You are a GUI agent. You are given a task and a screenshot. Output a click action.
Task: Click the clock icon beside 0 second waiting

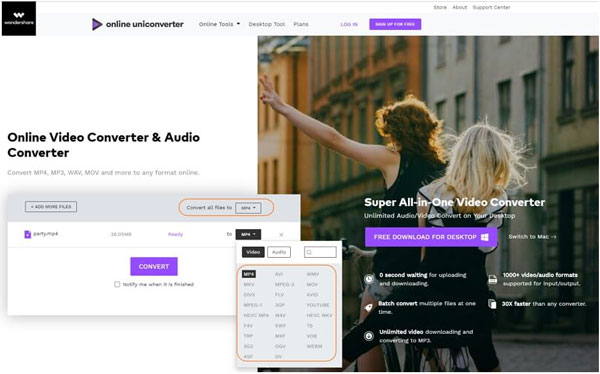[x=369, y=279]
